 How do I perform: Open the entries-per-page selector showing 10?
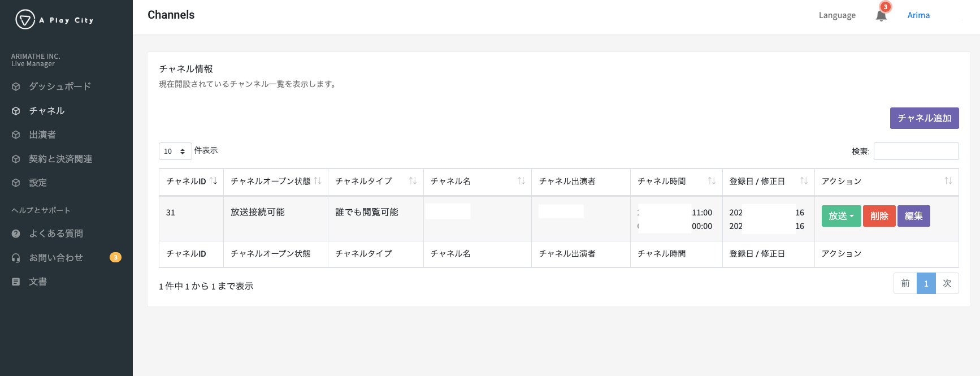tap(175, 151)
